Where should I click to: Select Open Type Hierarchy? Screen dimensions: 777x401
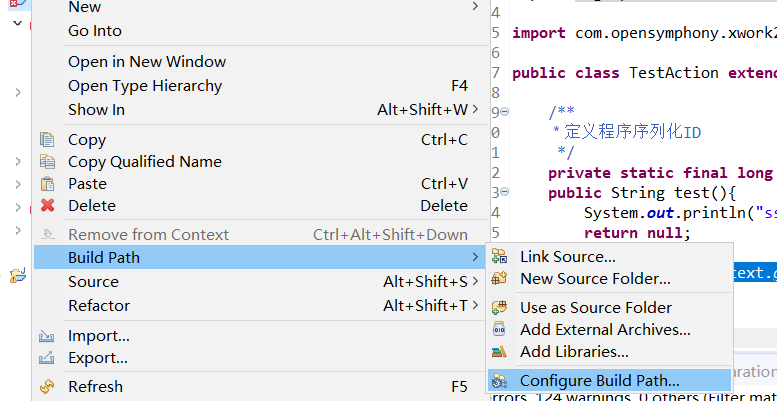pos(260,86)
